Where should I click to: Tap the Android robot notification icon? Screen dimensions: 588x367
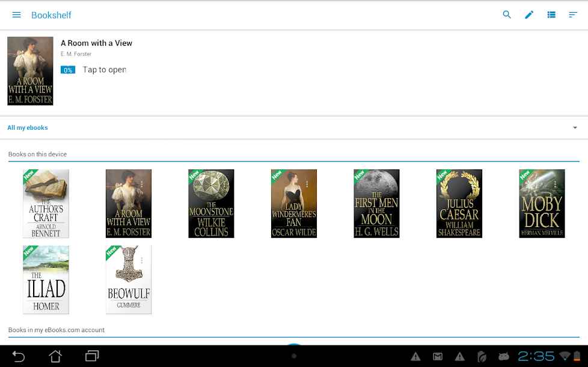(x=504, y=357)
